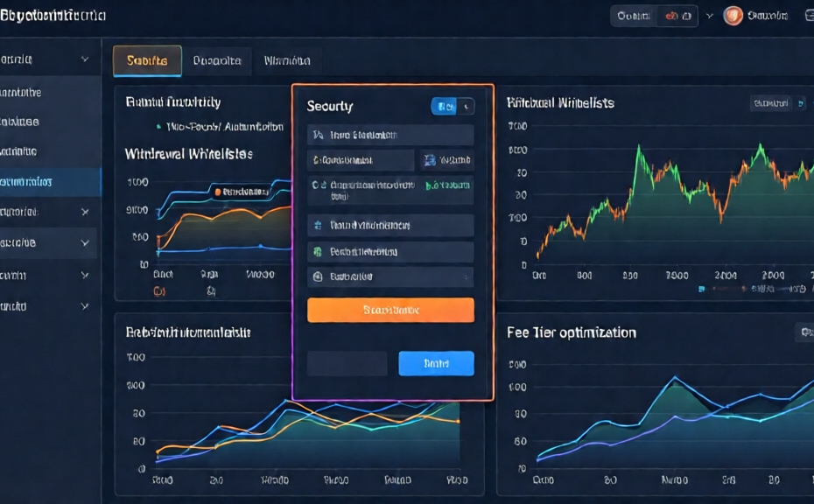Image resolution: width=814 pixels, height=504 pixels.
Task: Click the key icon on the credentials row
Action: pyautogui.click(x=315, y=160)
